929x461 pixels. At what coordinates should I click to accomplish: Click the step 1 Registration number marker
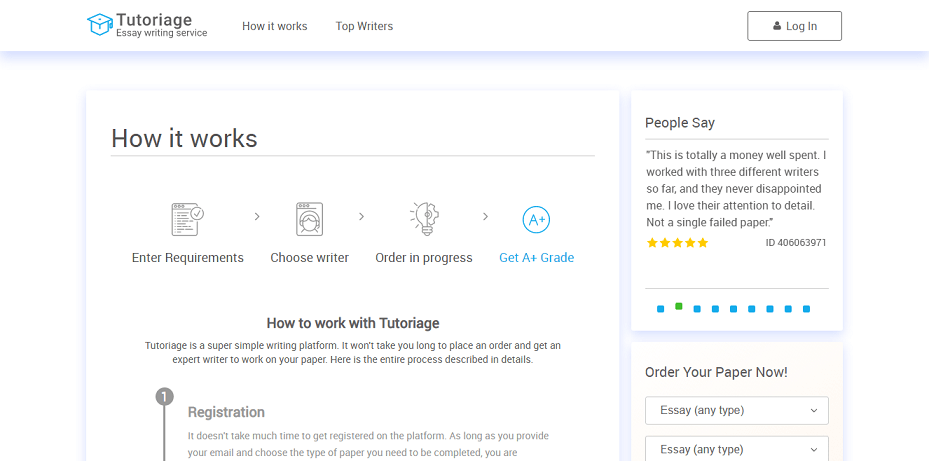click(165, 396)
